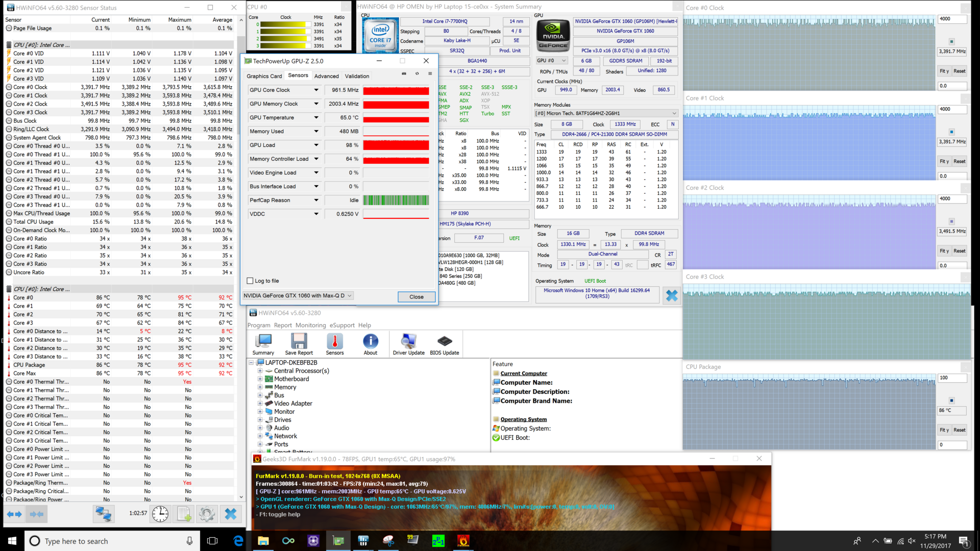Open the GTX 1060 Max-Q GPU selector dropdown
This screenshot has width=980, height=551.
point(298,295)
